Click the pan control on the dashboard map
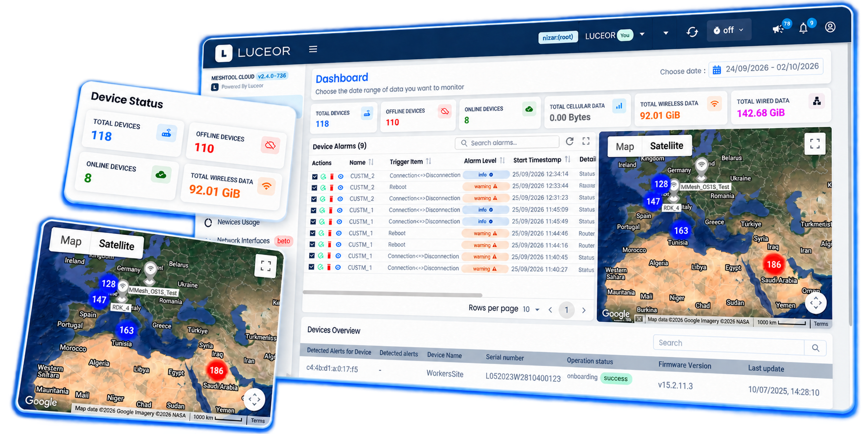 (x=816, y=303)
